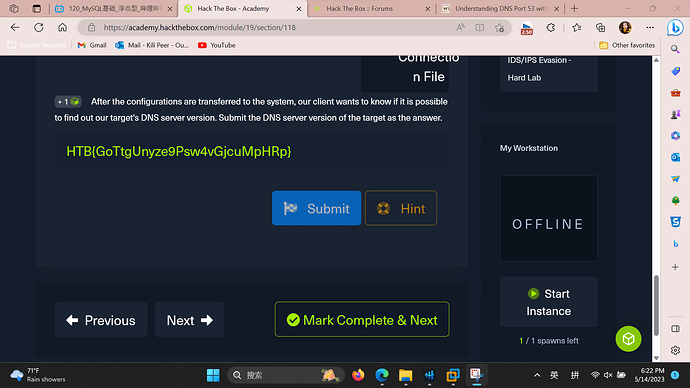Click the green cube chat button
690x388 pixels.
628,339
